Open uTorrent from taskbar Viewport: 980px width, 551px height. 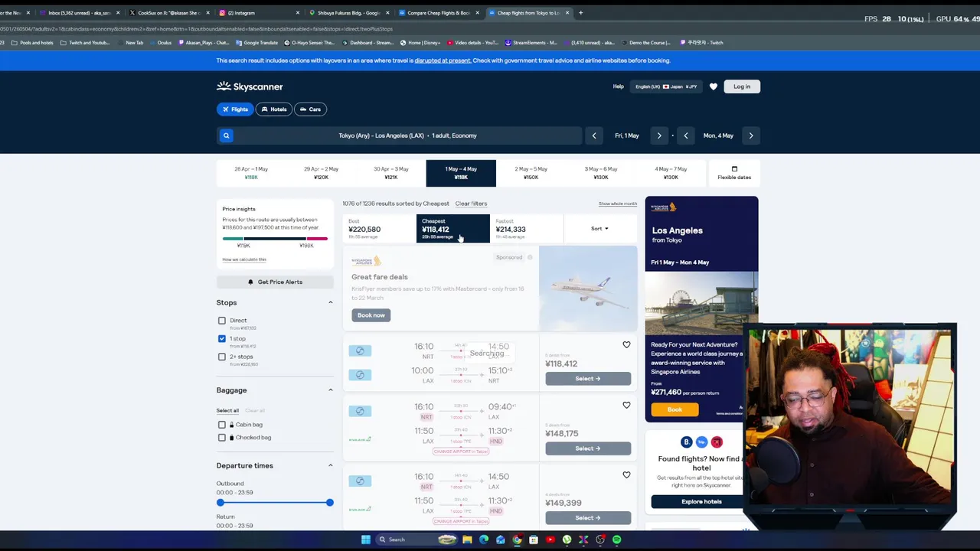coord(567,540)
